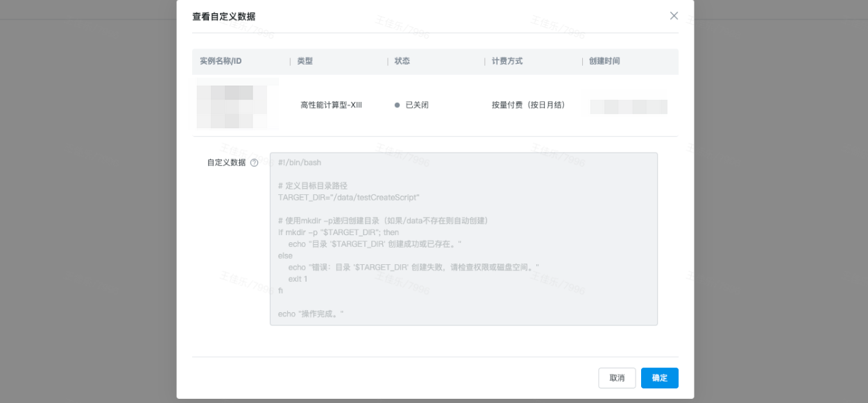The image size is (868, 403).
Task: Click the blurred instance name cell
Action: [x=232, y=106]
